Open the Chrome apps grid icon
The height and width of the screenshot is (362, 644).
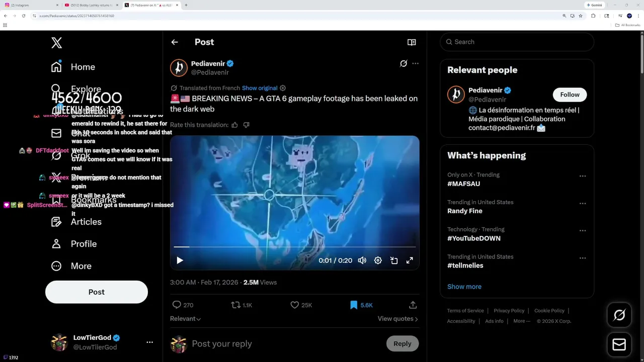pos(5,25)
